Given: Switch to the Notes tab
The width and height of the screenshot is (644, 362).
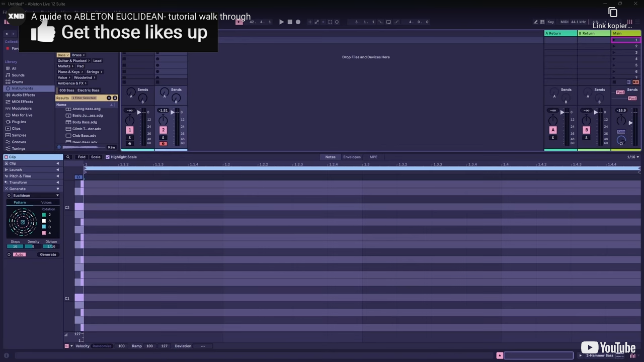Looking at the screenshot, I should point(330,157).
